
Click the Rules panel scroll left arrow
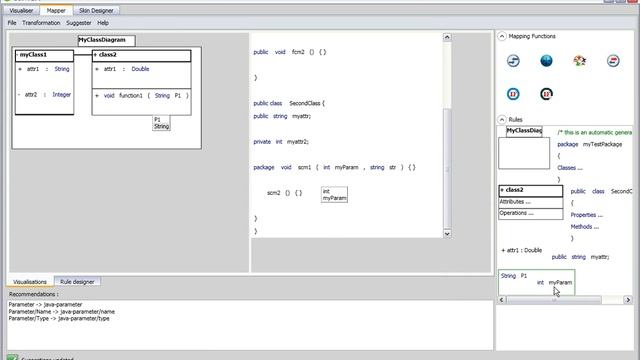[502, 300]
